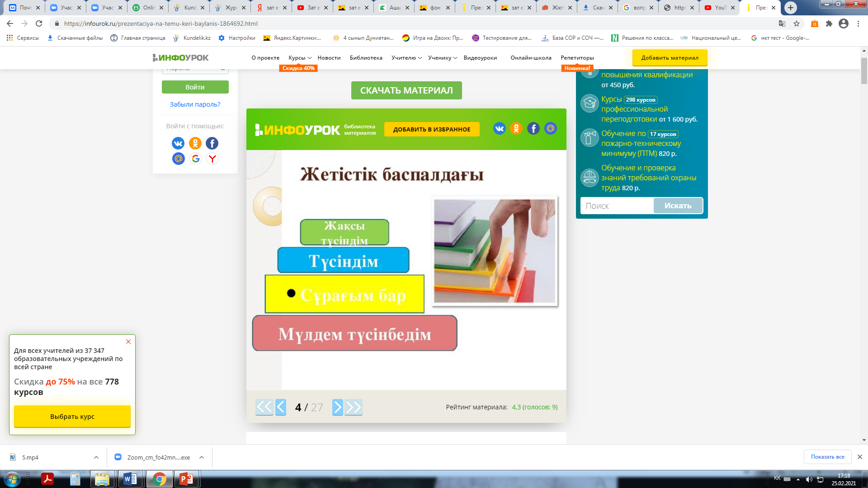Image resolution: width=868 pixels, height=488 pixels.
Task: Open Chrome extensions puzzle icon
Action: tap(829, 23)
